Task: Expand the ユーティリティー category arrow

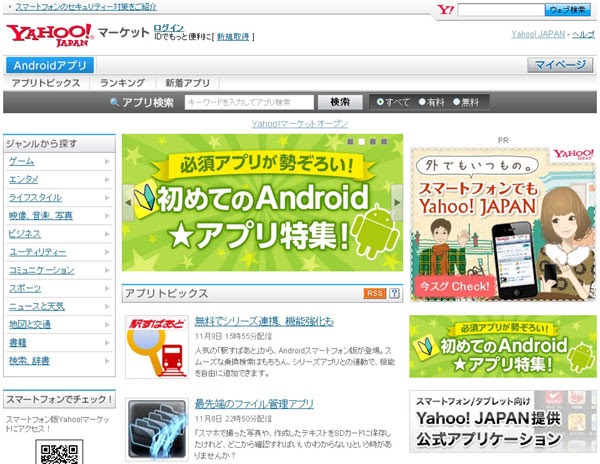Action: tap(107, 252)
